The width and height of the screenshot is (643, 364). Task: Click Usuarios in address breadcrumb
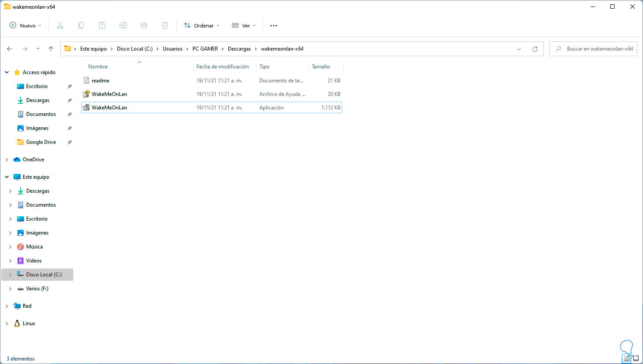point(173,49)
